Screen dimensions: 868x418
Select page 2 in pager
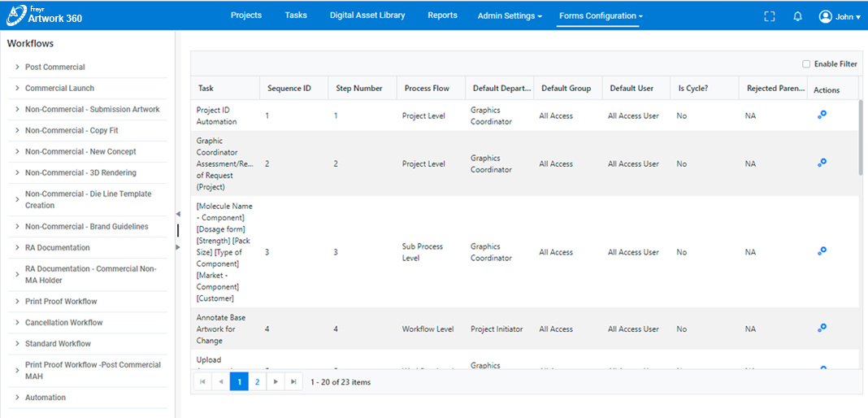pos(258,381)
